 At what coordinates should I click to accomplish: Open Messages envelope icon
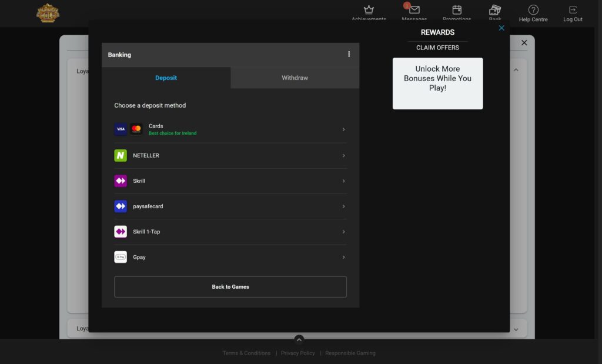(x=414, y=10)
